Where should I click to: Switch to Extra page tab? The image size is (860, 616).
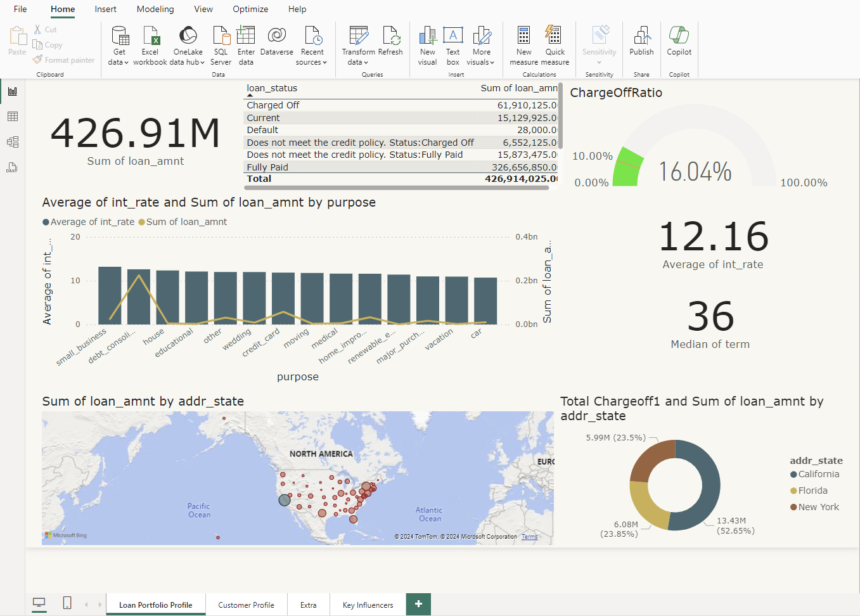click(309, 605)
